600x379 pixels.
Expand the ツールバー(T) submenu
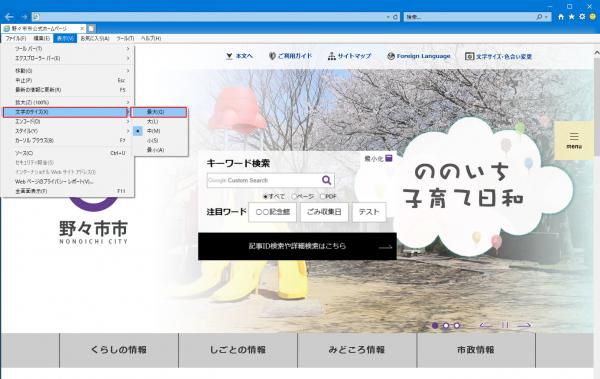tap(68, 49)
